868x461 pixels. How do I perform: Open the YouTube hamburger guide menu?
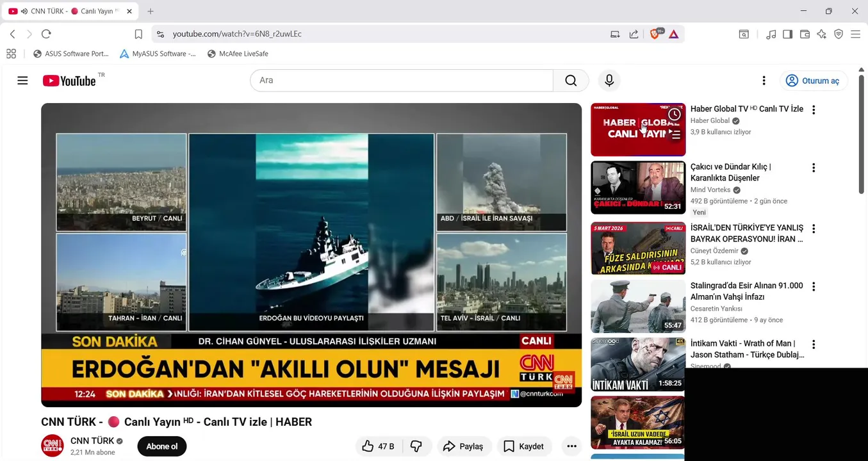pos(22,81)
